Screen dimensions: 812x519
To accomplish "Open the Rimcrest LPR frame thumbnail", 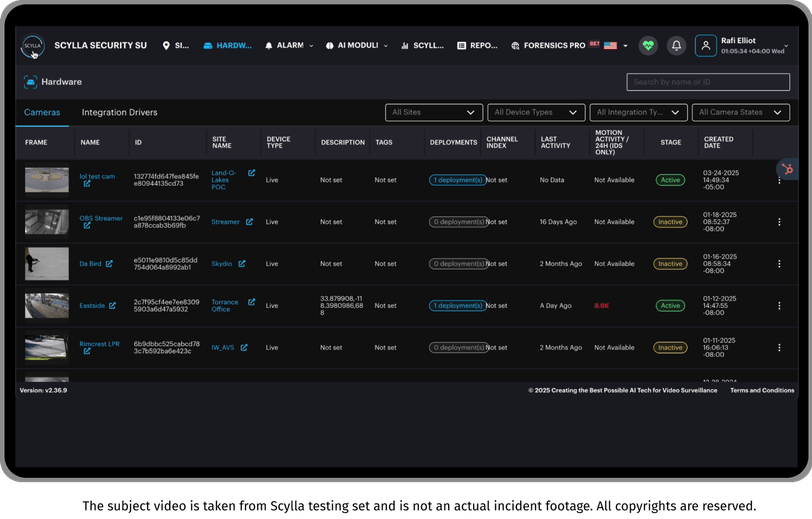I will tap(47, 348).
